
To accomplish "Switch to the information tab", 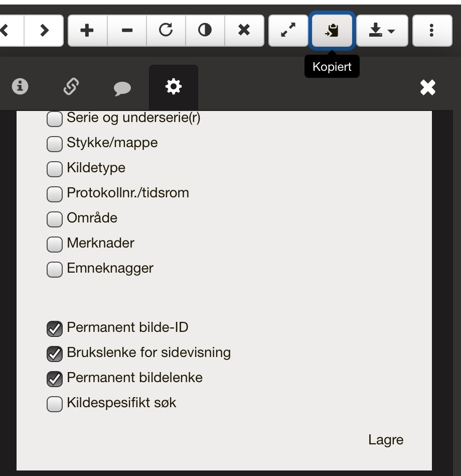I will tap(20, 87).
